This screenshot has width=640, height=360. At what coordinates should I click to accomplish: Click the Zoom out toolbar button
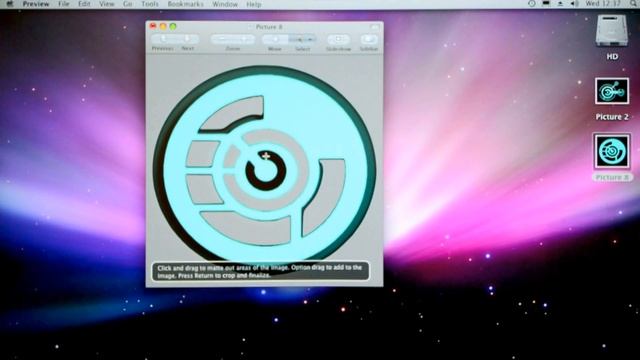pyautogui.click(x=222, y=39)
